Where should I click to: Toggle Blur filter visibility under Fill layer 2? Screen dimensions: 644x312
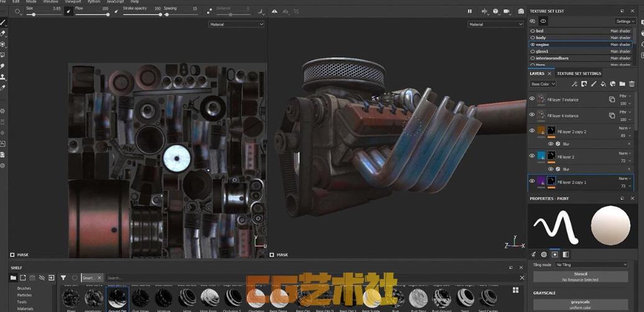click(551, 169)
